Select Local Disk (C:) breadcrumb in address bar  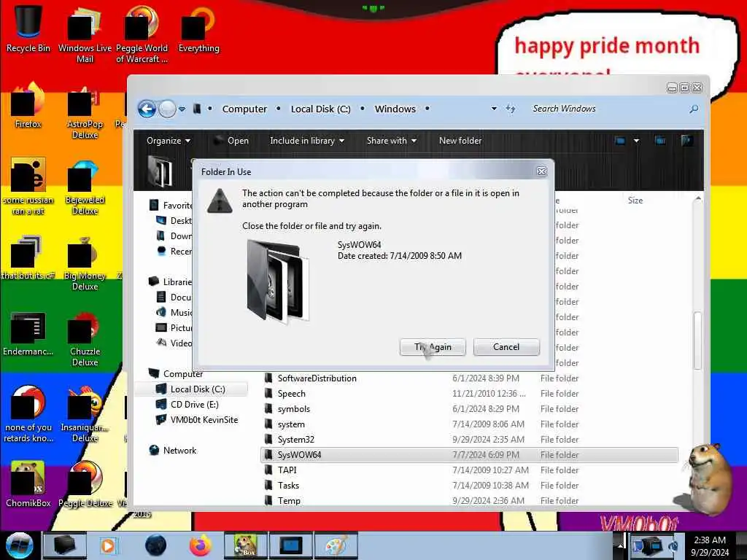coord(321,109)
